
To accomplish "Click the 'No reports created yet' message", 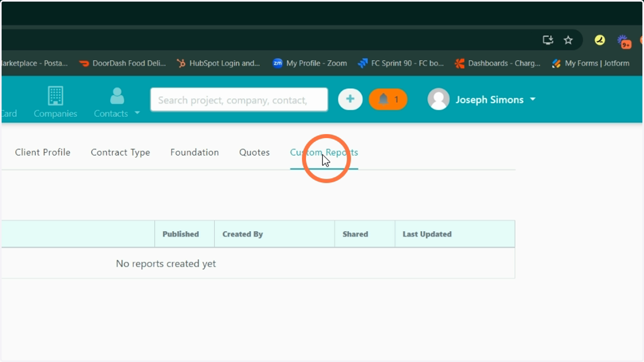I will tap(166, 263).
